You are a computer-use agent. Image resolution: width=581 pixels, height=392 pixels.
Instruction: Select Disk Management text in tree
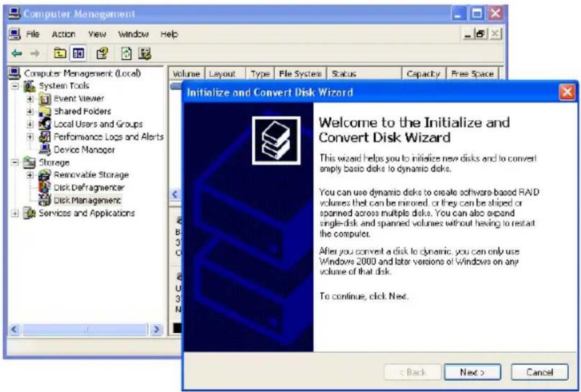pos(88,200)
